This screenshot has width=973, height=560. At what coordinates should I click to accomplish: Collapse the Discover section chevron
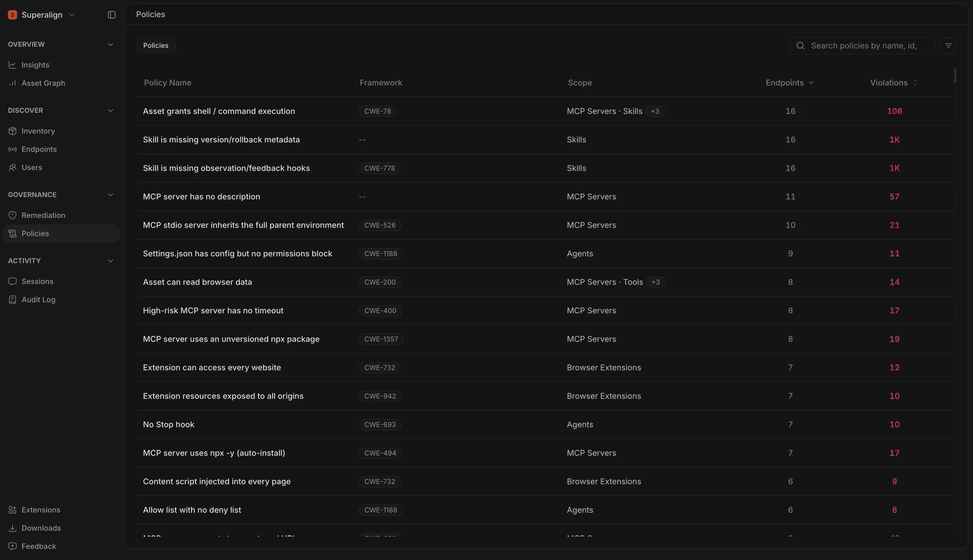tap(110, 110)
